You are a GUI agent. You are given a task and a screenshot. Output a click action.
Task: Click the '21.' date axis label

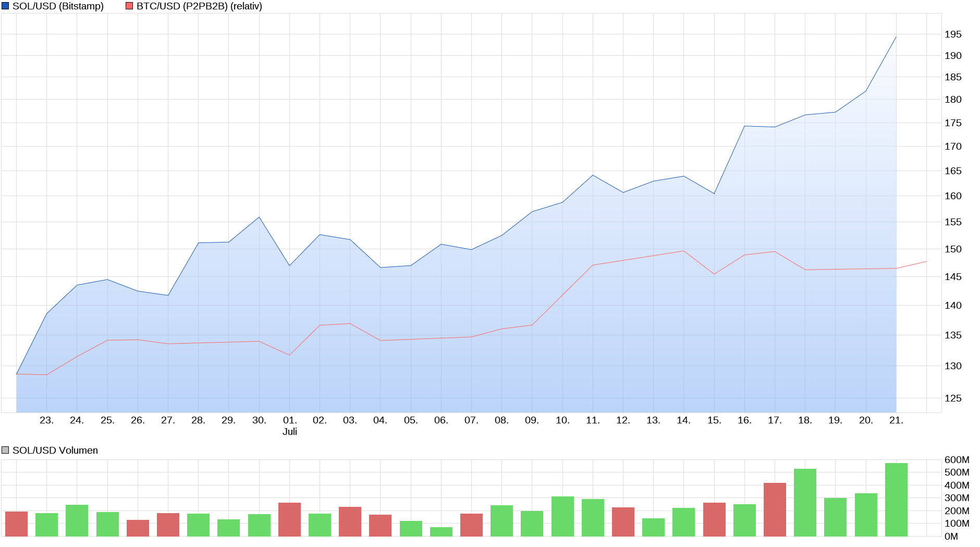(x=896, y=420)
